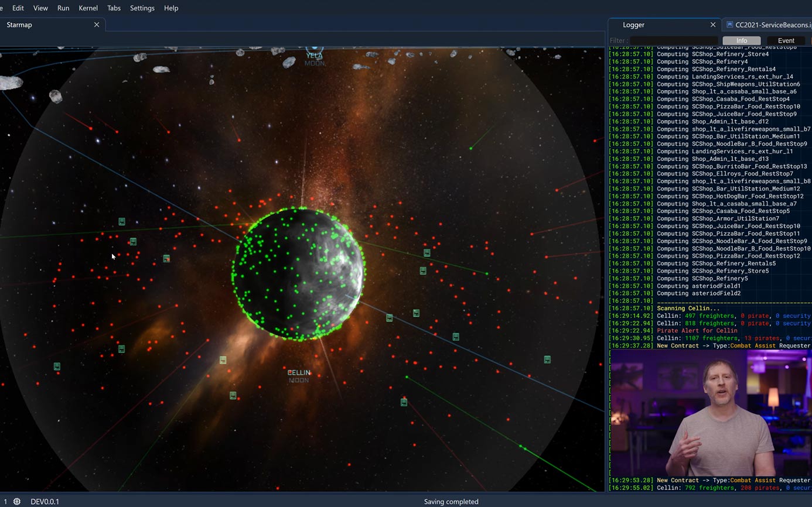The height and width of the screenshot is (507, 812).
Task: Click the YELA moon label
Action: [315, 56]
